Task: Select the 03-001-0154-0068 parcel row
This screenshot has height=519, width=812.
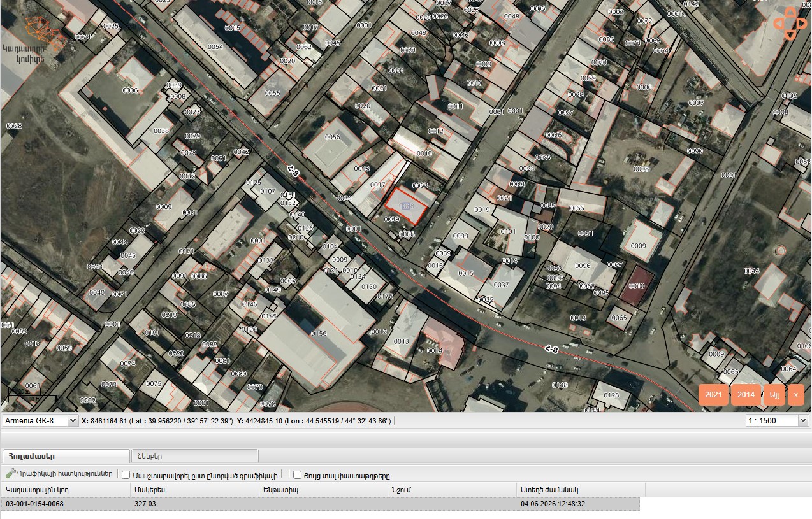Action: 321,504
